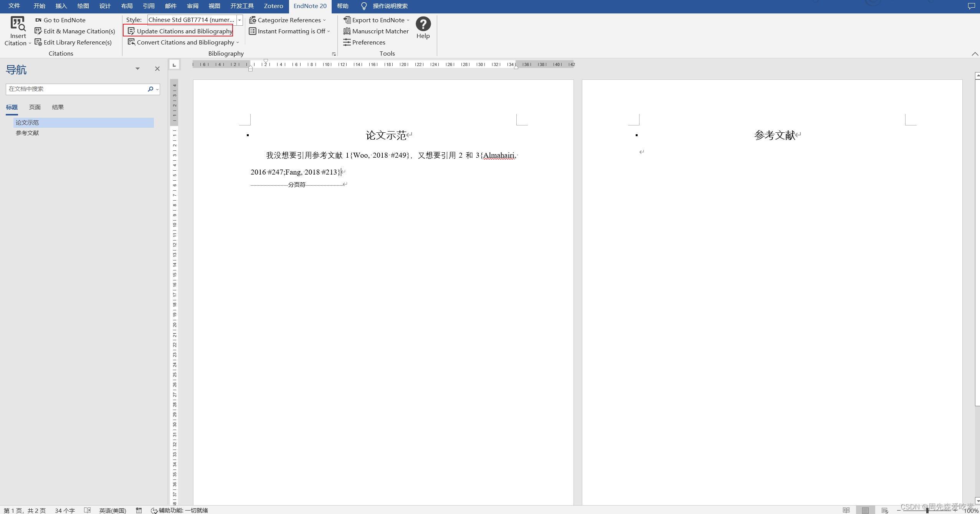Click the zoom slider in status bar
The image size is (980, 514).
[x=927, y=511]
